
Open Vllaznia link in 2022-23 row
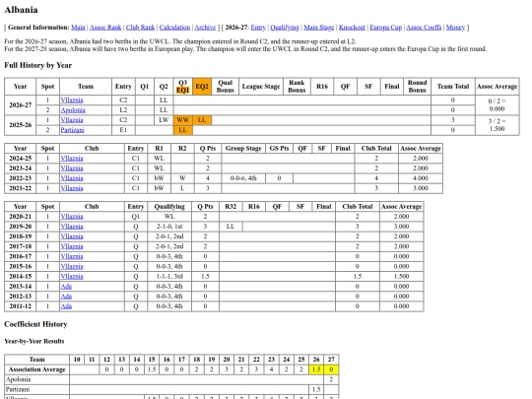tap(72, 178)
